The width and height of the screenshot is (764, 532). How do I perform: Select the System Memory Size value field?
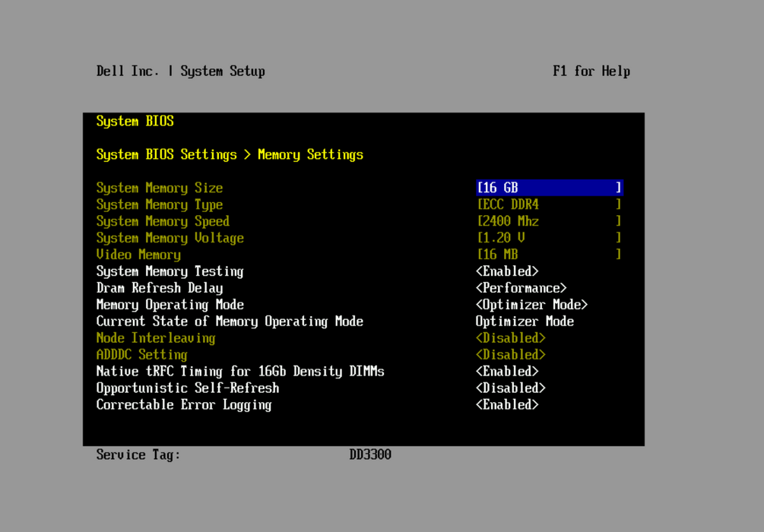click(x=549, y=188)
